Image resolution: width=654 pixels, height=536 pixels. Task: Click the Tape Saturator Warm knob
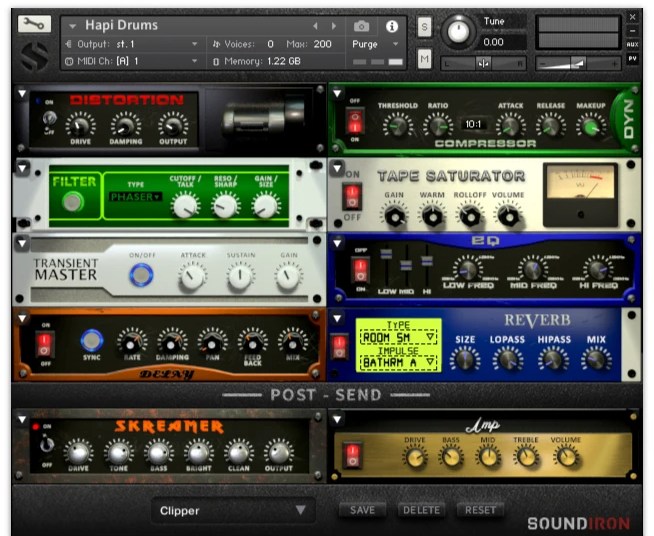(433, 216)
